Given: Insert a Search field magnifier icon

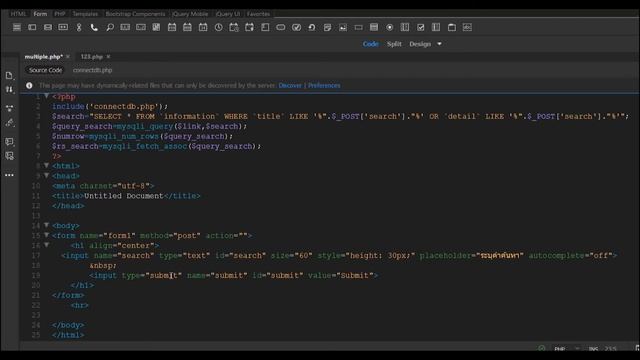Looking at the screenshot, I should click(x=110, y=27).
